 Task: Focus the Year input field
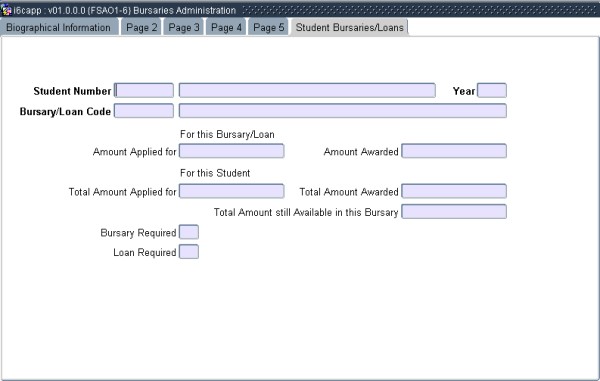pyautogui.click(x=492, y=91)
